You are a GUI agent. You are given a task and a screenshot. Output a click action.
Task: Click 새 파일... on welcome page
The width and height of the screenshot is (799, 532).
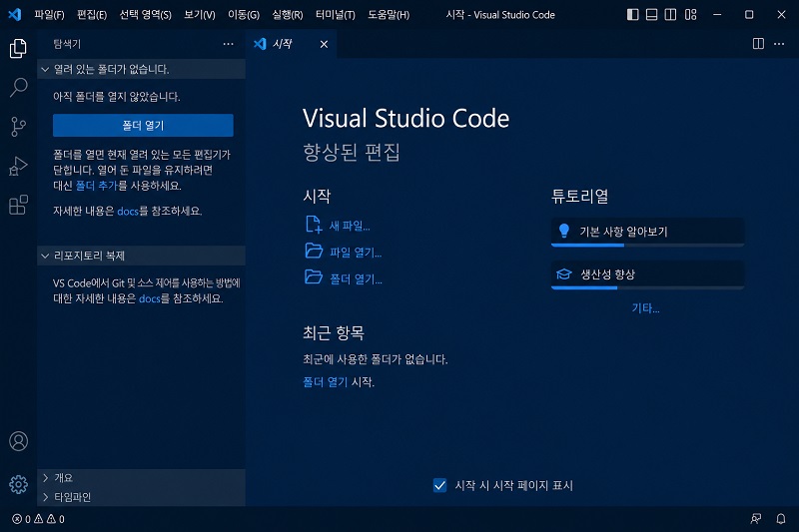tap(339, 225)
